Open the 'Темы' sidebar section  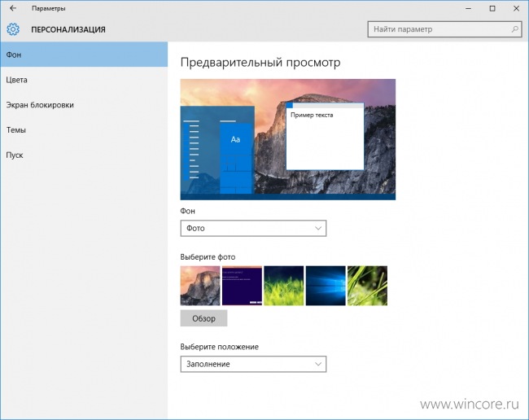84,130
